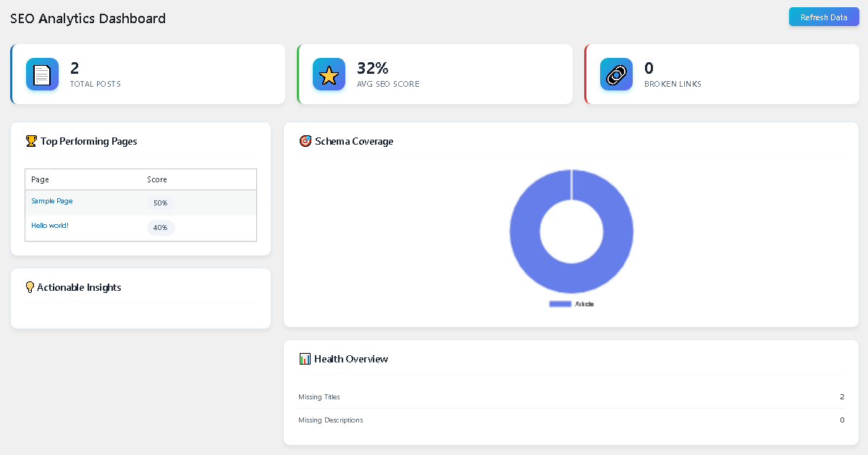The height and width of the screenshot is (455, 868).
Task: Click the chain link icon on Broken Links card
Action: [616, 74]
